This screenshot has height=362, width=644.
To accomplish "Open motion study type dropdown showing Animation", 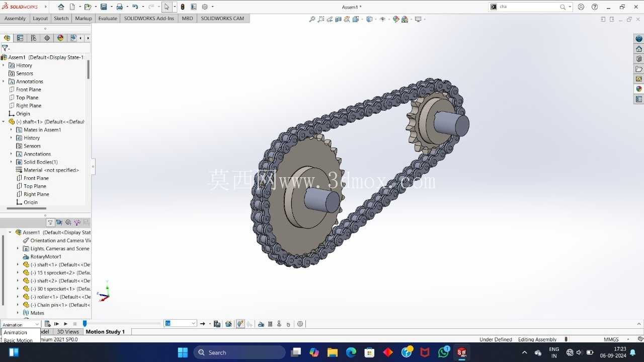I will (x=20, y=325).
